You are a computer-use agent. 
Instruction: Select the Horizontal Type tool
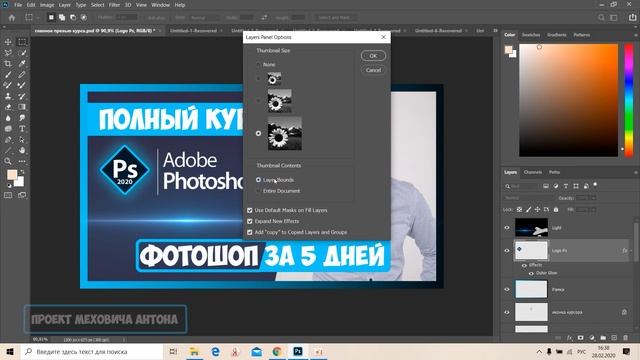coord(22,129)
